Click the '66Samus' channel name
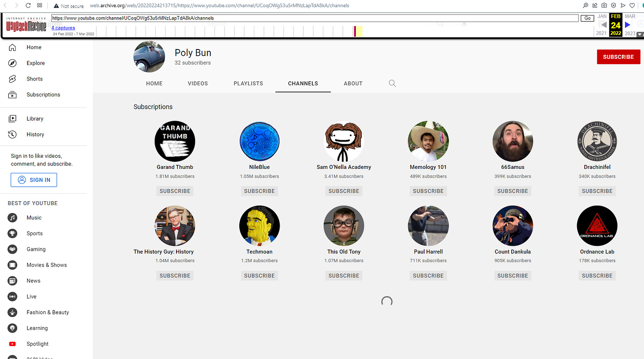The height and width of the screenshot is (359, 644). [513, 167]
